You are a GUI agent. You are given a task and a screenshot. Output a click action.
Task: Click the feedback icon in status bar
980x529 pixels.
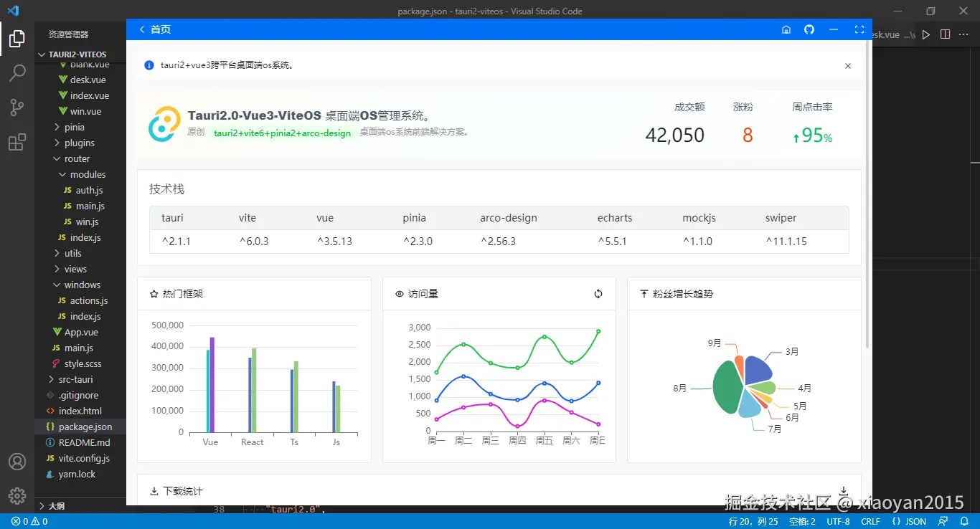tap(944, 522)
